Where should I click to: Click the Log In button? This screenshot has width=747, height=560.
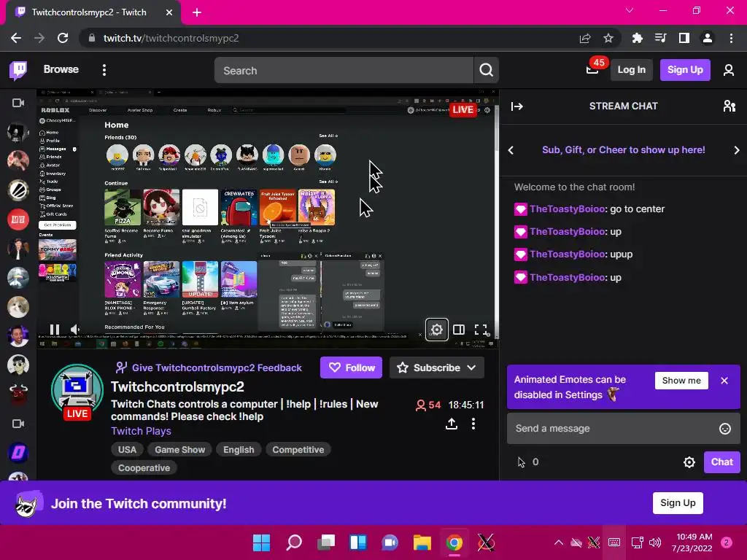631,70
